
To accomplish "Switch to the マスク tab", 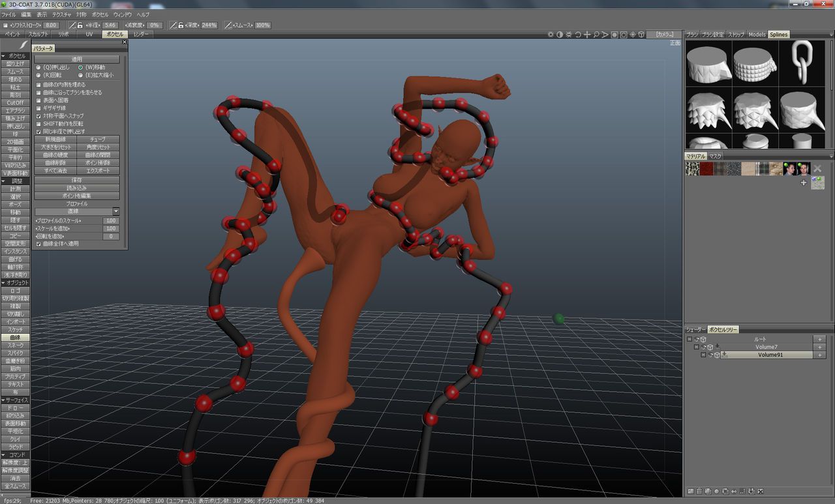I will (715, 156).
